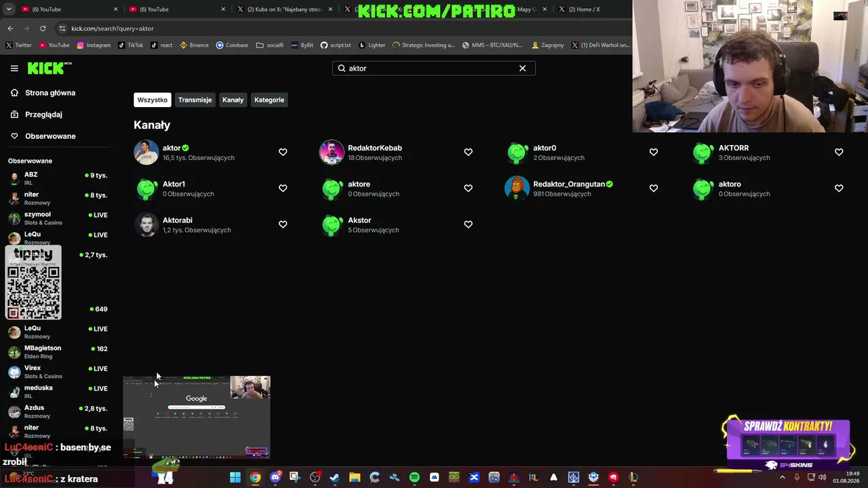Open the ByBit bookmark

(x=302, y=45)
